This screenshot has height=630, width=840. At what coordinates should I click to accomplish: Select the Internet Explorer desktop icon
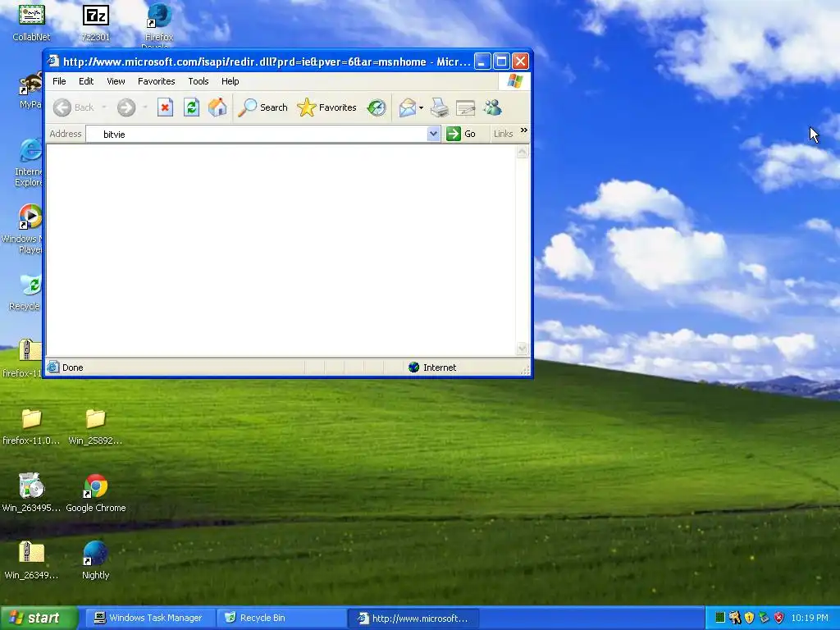pyautogui.click(x=28, y=163)
